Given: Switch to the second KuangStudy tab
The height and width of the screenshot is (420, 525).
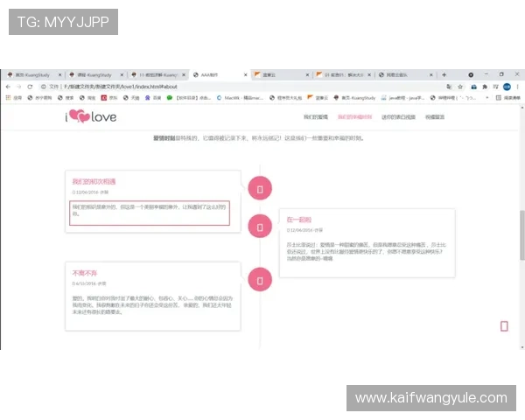Looking at the screenshot, I should click(x=94, y=74).
